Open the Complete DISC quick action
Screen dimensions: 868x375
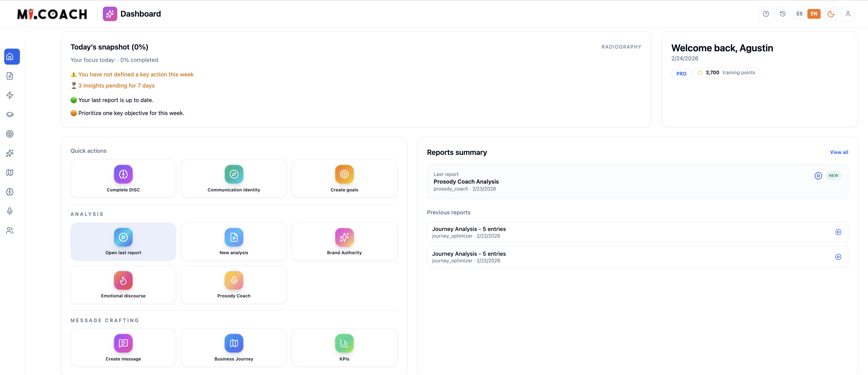pyautogui.click(x=123, y=178)
